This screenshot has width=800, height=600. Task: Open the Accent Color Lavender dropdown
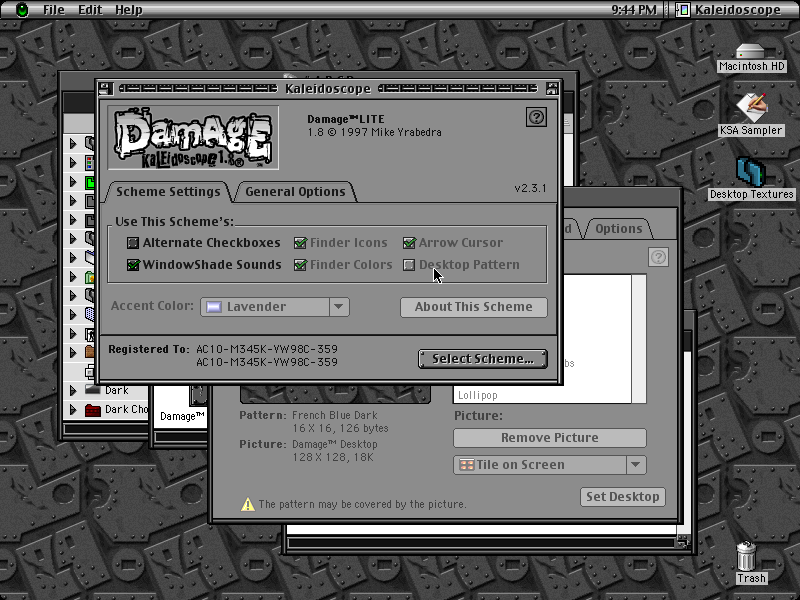pos(275,307)
